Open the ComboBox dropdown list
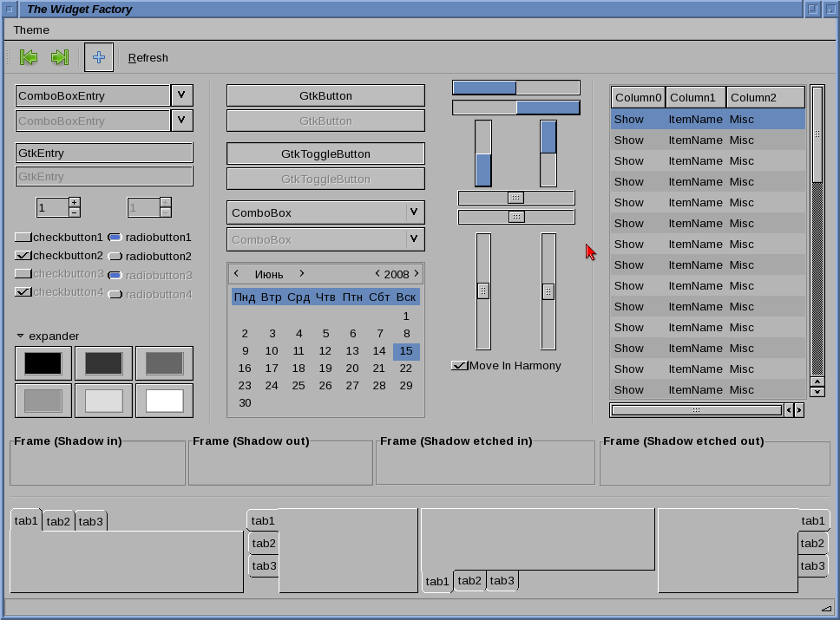840x620 pixels. (416, 212)
